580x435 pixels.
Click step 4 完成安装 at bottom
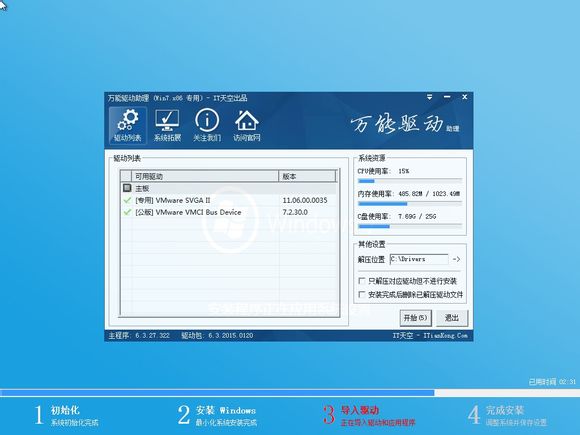(x=507, y=415)
